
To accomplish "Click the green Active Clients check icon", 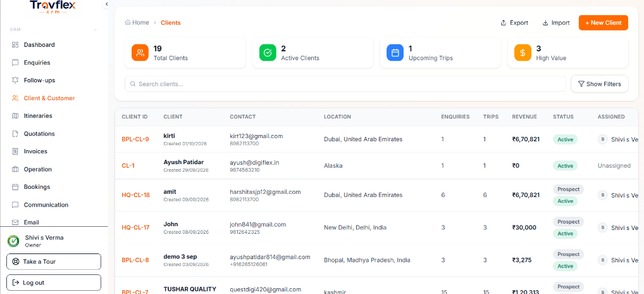I will click(268, 53).
